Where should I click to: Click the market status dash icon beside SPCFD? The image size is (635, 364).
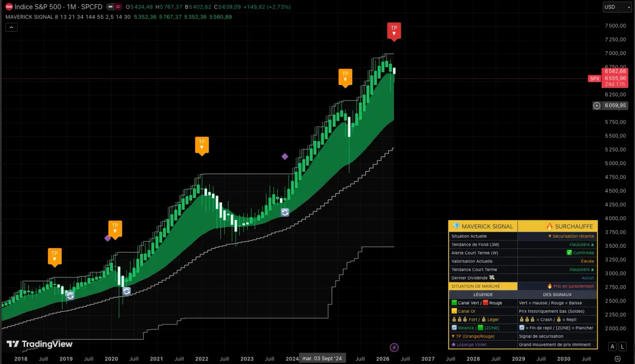[x=110, y=7]
